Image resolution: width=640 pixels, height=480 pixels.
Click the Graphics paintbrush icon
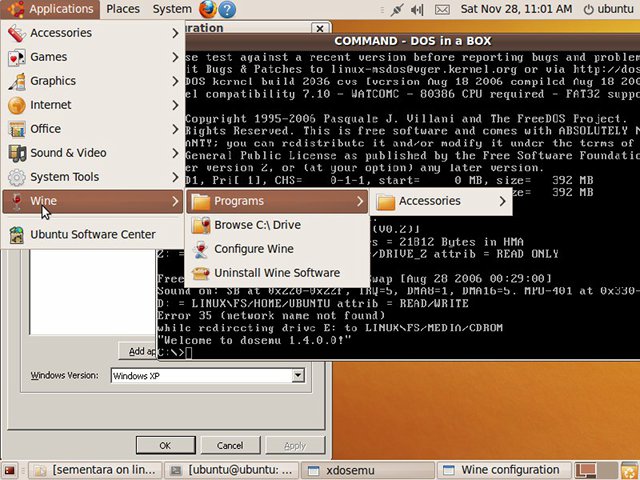[x=17, y=81]
